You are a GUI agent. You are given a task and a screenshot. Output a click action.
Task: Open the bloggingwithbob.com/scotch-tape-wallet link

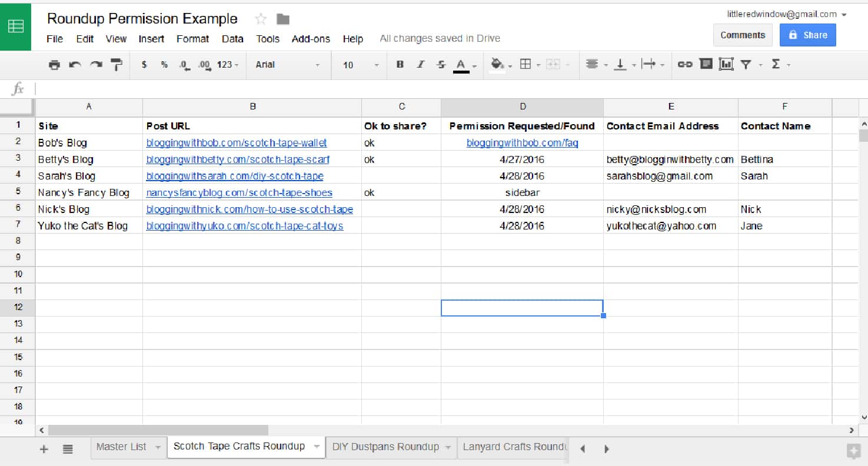point(237,142)
